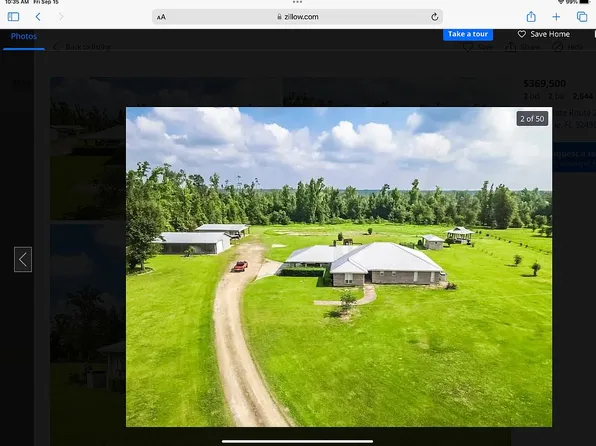Viewport: 596px width, 446px height.
Task: Click the Save Home label
Action: 550,34
